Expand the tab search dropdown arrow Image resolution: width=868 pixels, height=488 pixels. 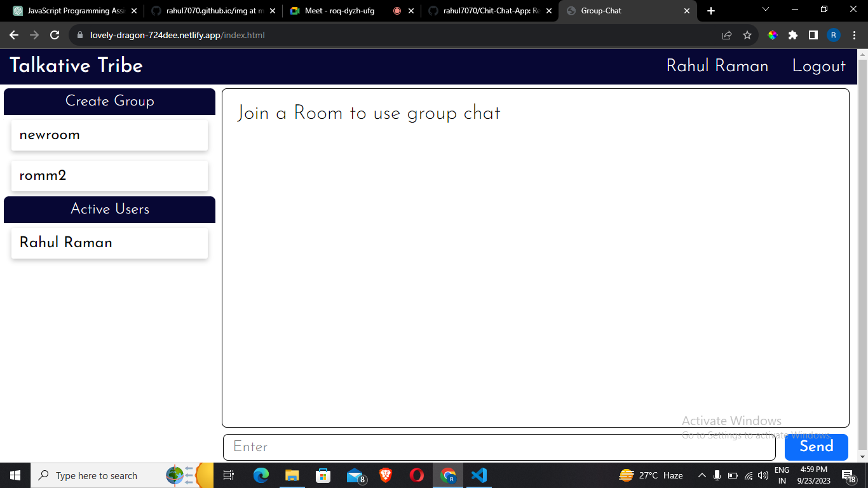pos(765,10)
